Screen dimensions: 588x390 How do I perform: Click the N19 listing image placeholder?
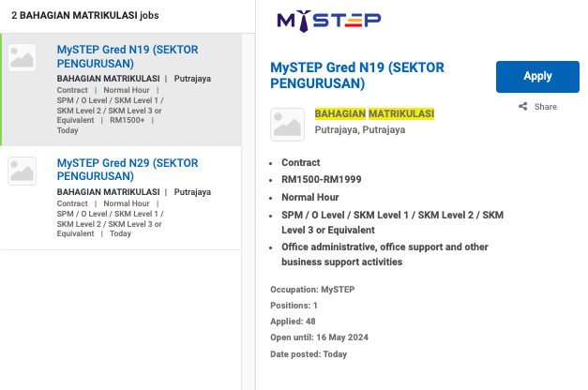pos(23,57)
